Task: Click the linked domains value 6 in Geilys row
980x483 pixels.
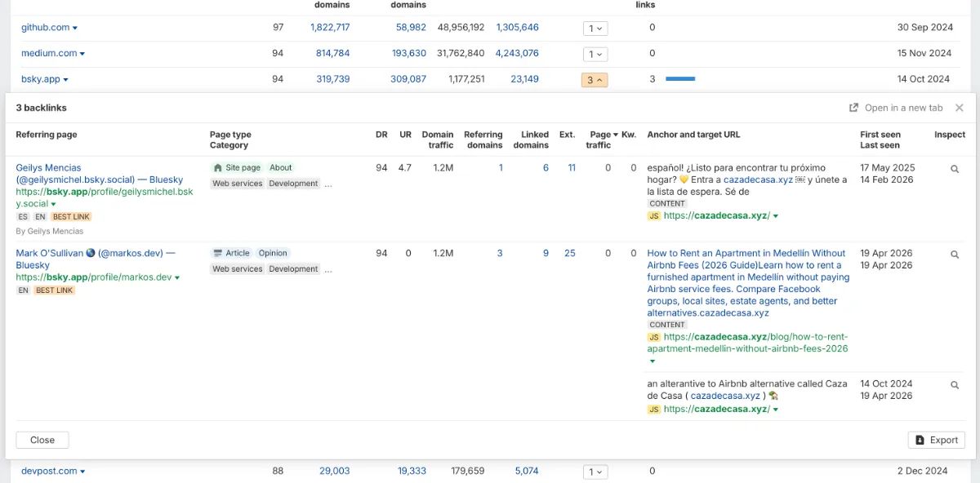Action: (x=546, y=168)
